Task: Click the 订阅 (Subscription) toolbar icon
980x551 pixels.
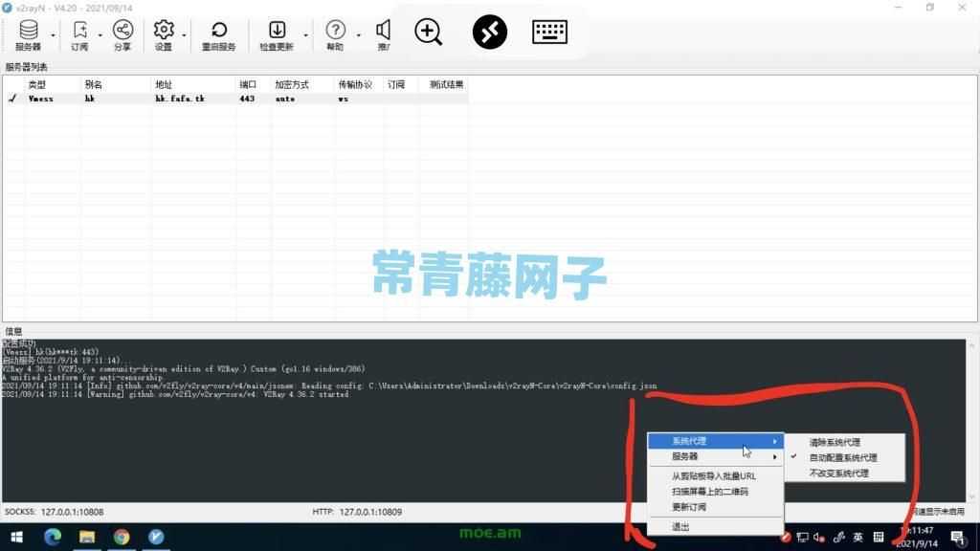Action: [80, 32]
